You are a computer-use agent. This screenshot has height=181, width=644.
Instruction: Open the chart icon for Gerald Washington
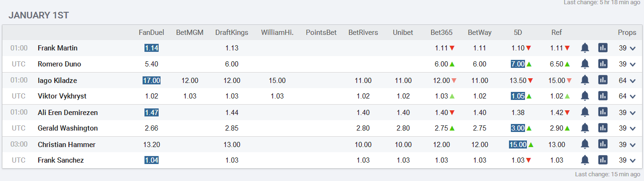pos(602,128)
